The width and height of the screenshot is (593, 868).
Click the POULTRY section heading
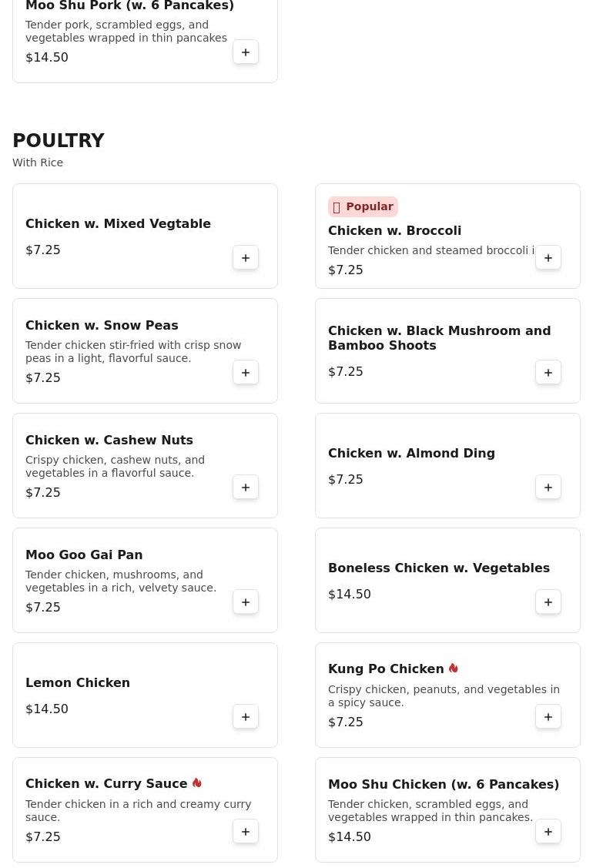pyautogui.click(x=59, y=141)
